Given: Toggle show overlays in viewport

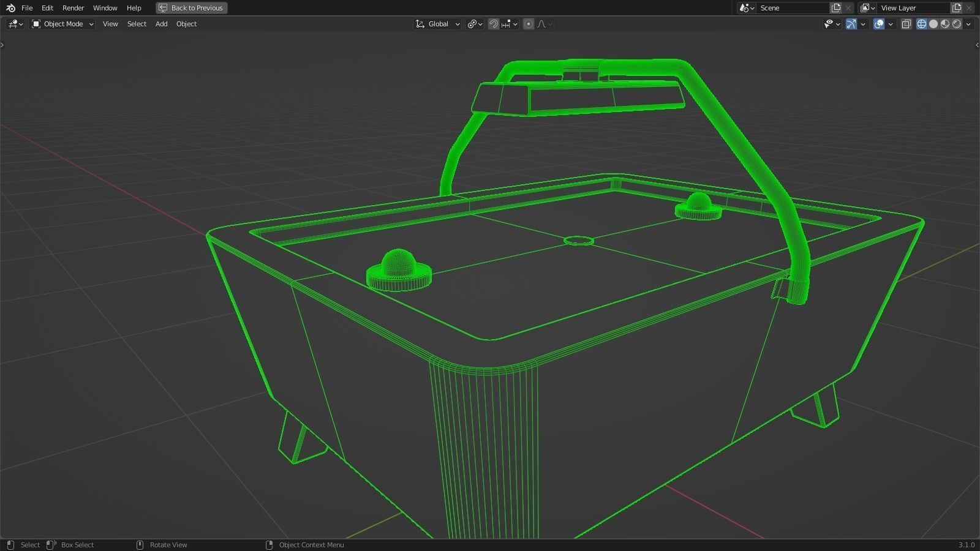Looking at the screenshot, I should click(x=878, y=24).
